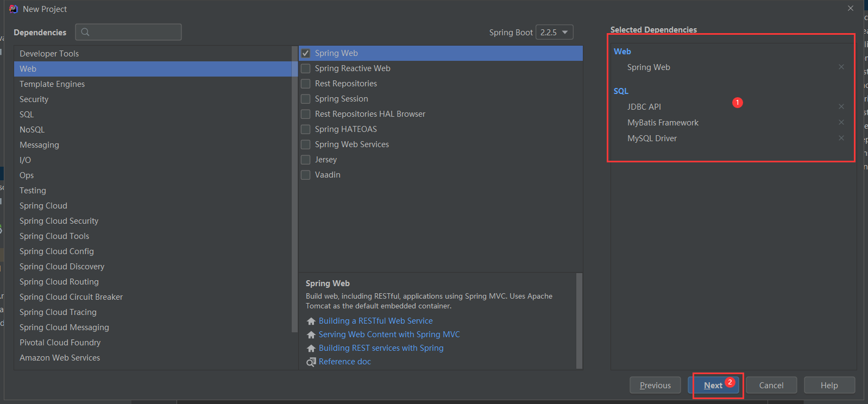Select the Web category
This screenshot has height=404, width=868.
tap(153, 69)
